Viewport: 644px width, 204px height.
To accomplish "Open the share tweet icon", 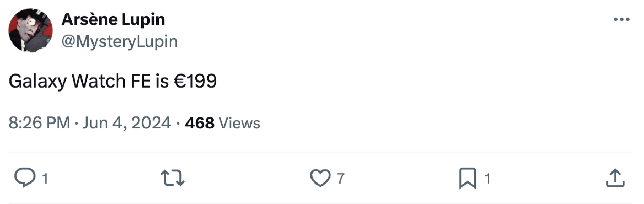I will 615,178.
